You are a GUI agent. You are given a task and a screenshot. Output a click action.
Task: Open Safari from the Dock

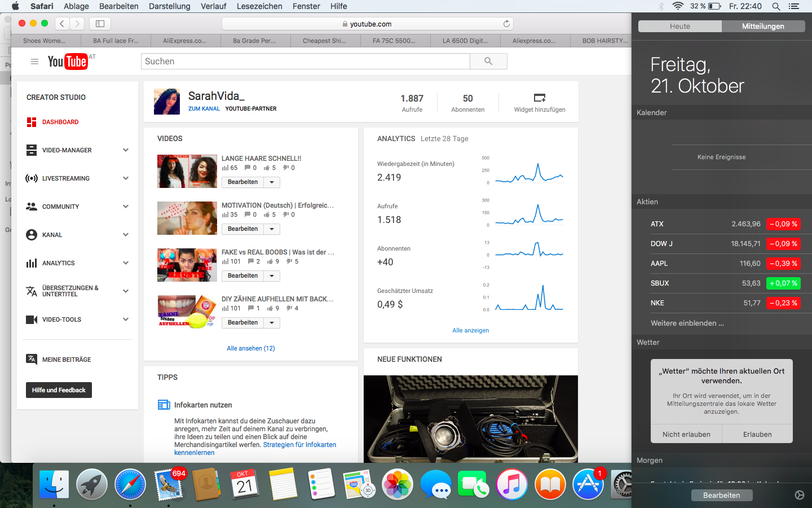(x=130, y=485)
